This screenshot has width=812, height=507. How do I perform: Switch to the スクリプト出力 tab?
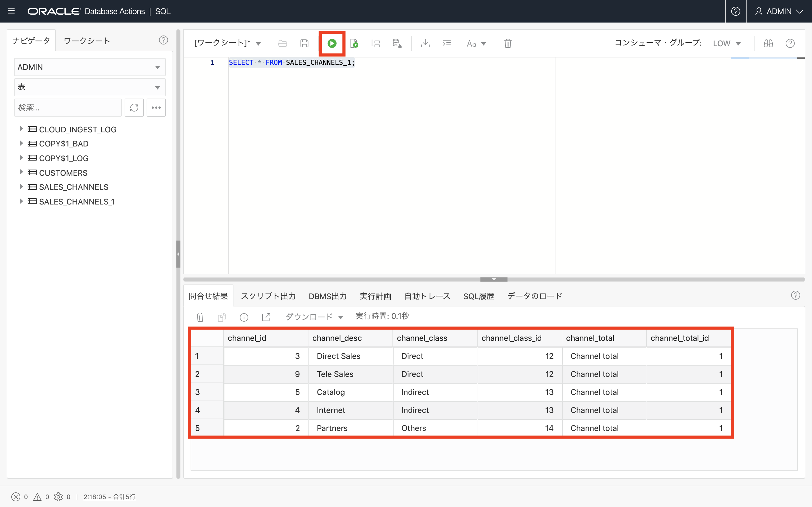tap(268, 296)
